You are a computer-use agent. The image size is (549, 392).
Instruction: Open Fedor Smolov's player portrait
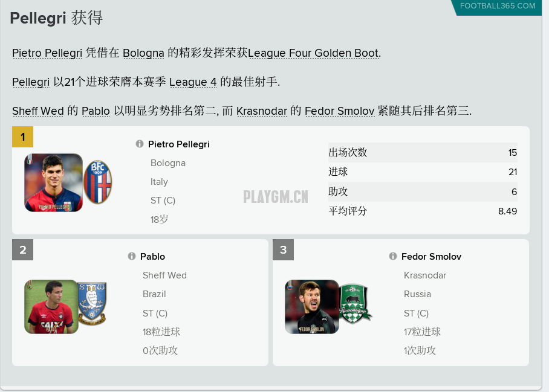click(312, 307)
